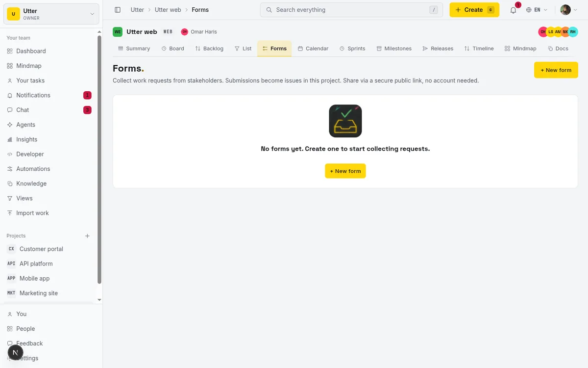Open the You page
588x368 pixels.
coord(50,314)
